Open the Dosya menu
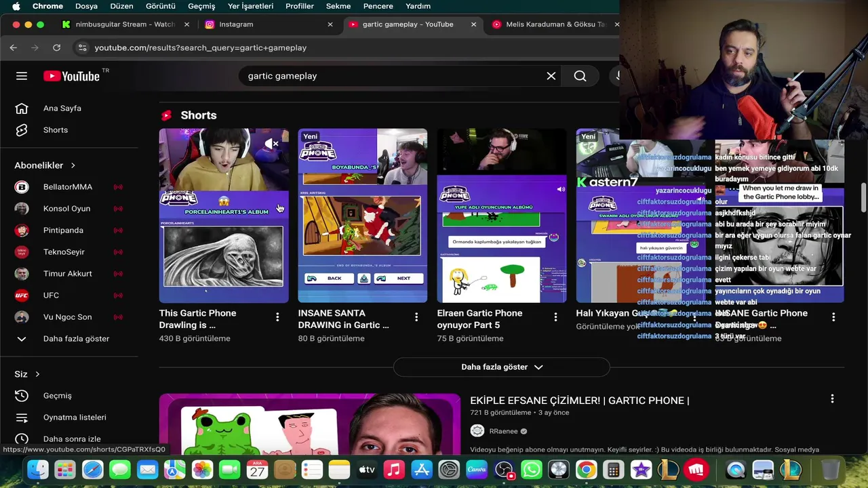This screenshot has height=488, width=868. point(86,6)
